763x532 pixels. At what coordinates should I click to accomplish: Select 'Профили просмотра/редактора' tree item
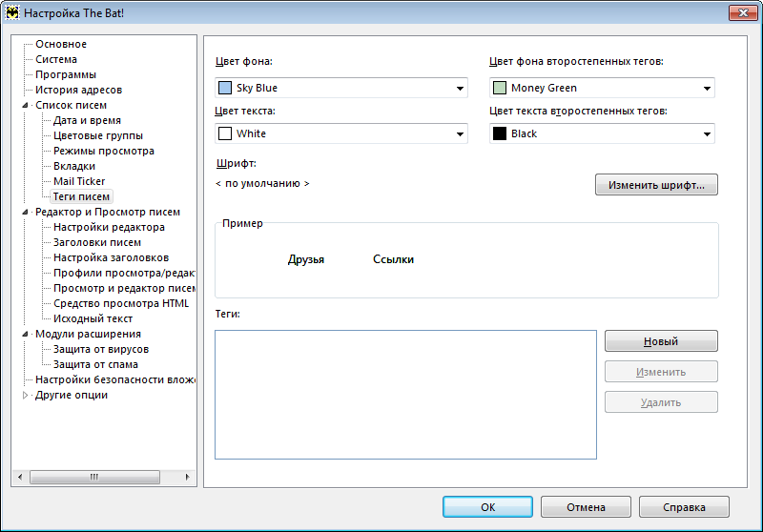(x=124, y=273)
